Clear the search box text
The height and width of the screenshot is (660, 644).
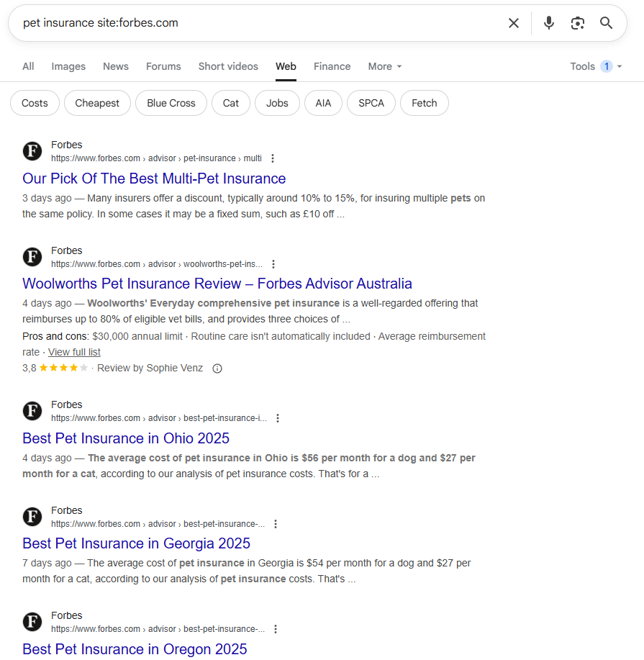514,23
